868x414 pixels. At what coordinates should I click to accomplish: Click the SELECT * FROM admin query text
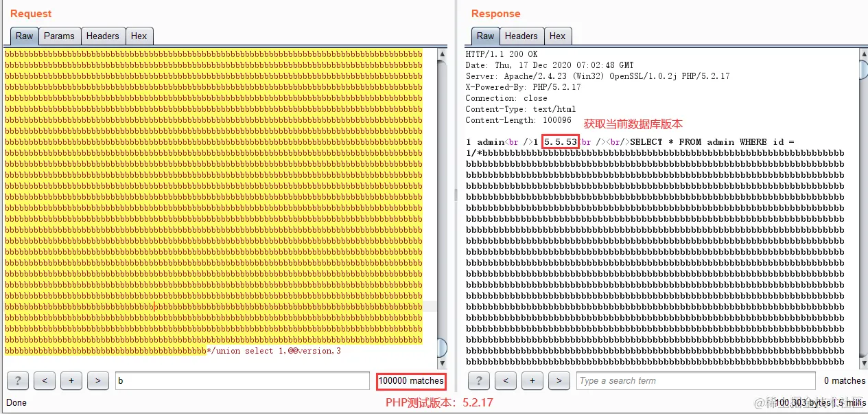pos(712,142)
